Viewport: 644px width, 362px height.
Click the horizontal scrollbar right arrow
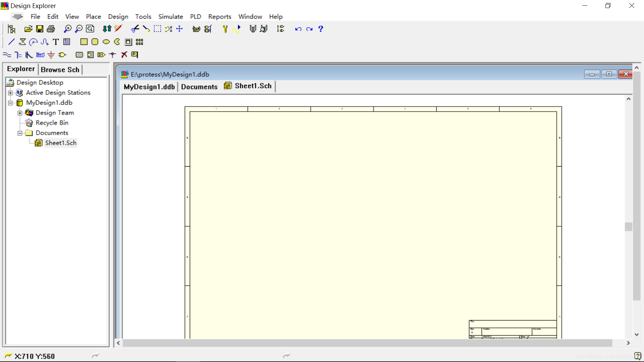628,343
